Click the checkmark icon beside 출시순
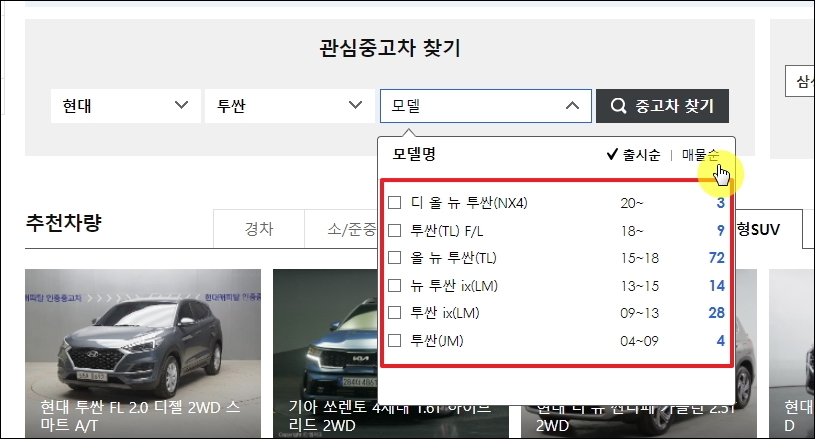 [x=612, y=154]
